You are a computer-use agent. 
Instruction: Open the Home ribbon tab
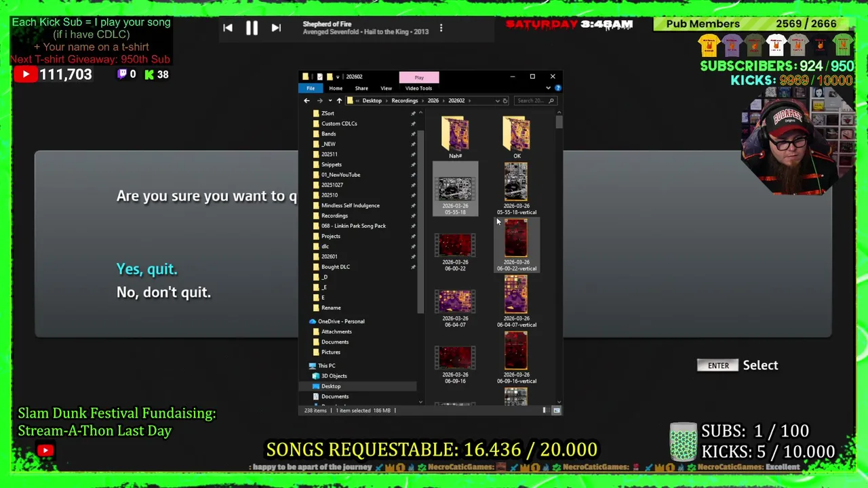[336, 88]
